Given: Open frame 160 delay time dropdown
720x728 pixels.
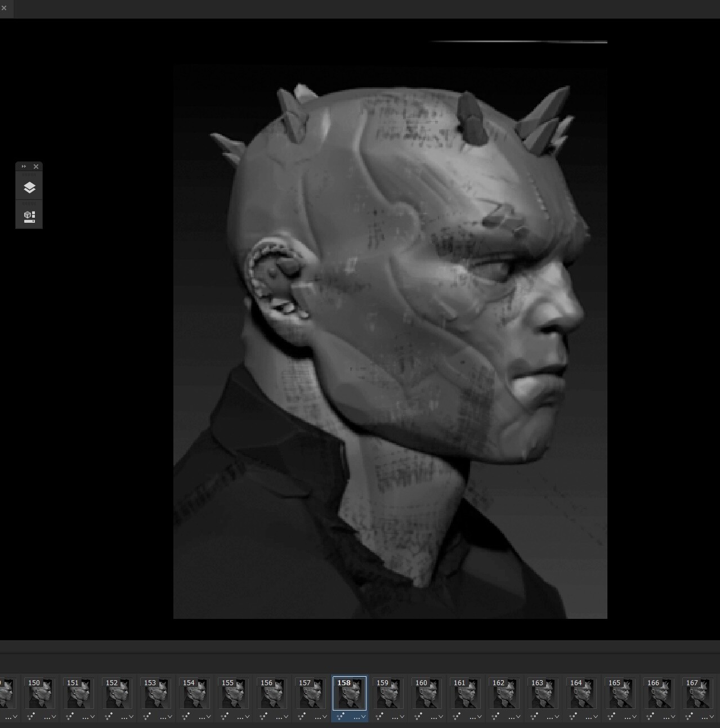Looking at the screenshot, I should pyautogui.click(x=437, y=717).
